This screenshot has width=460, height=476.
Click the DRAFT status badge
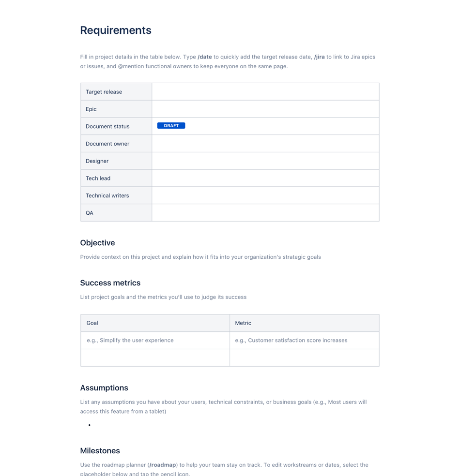[171, 126]
